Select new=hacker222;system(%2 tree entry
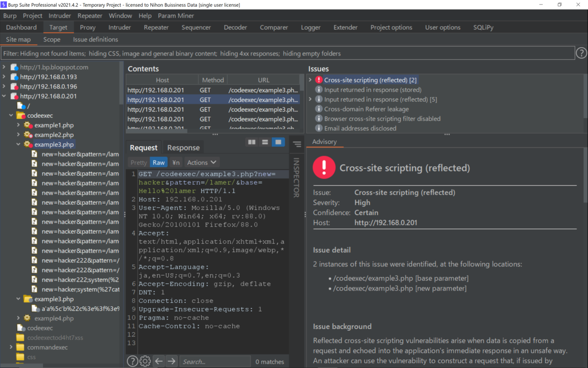Viewport: 588px width, 368px height. [x=80, y=280]
